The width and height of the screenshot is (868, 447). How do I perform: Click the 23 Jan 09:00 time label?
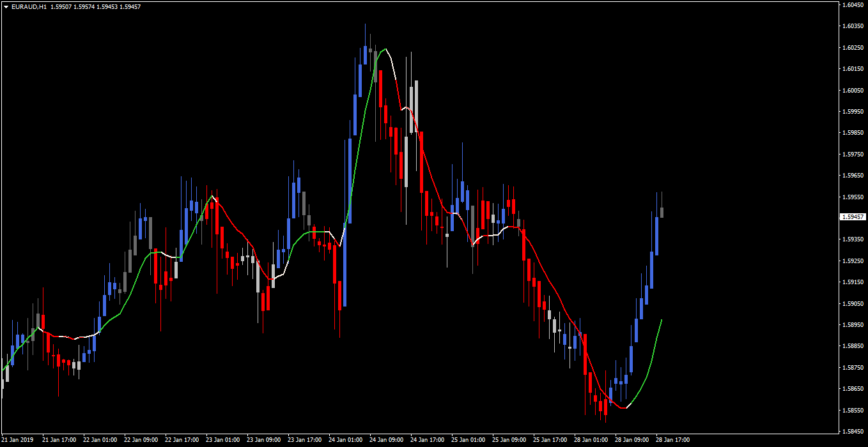264,440
